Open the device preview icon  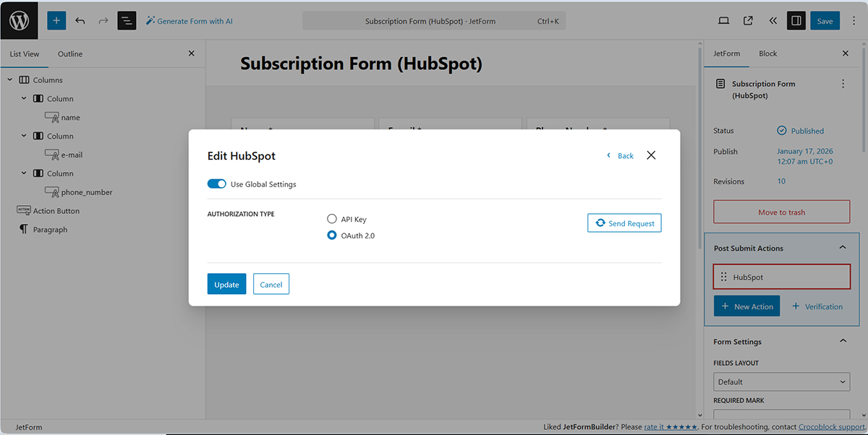click(x=724, y=21)
